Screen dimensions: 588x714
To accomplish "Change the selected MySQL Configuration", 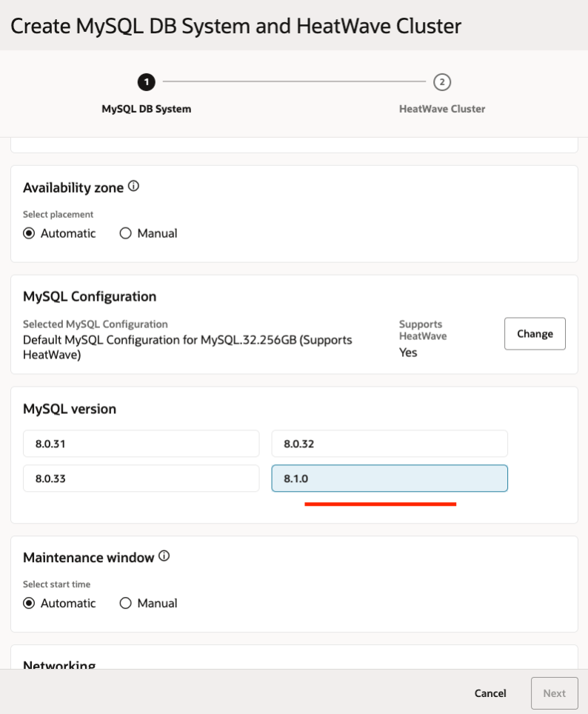I will coord(535,333).
